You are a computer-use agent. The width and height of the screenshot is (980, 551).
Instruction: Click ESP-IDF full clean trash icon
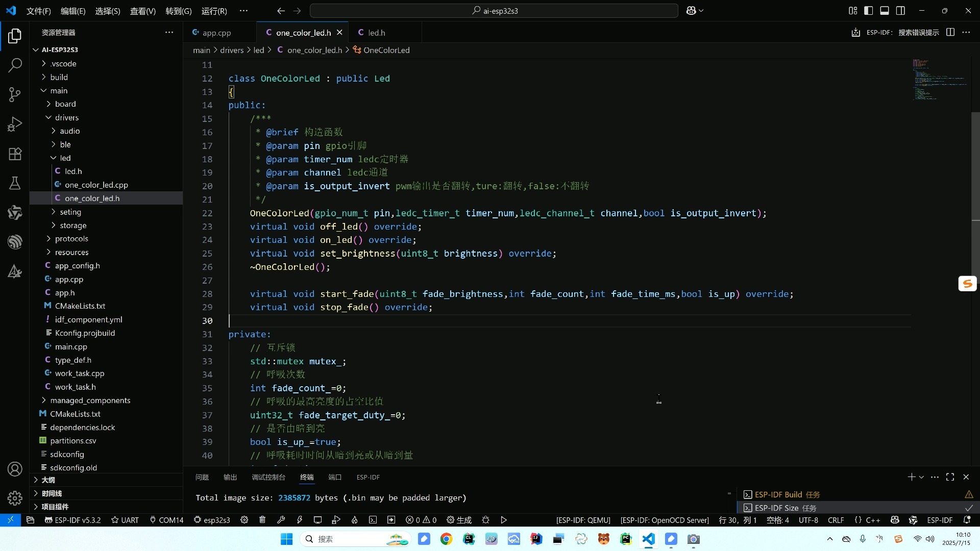pos(262,520)
